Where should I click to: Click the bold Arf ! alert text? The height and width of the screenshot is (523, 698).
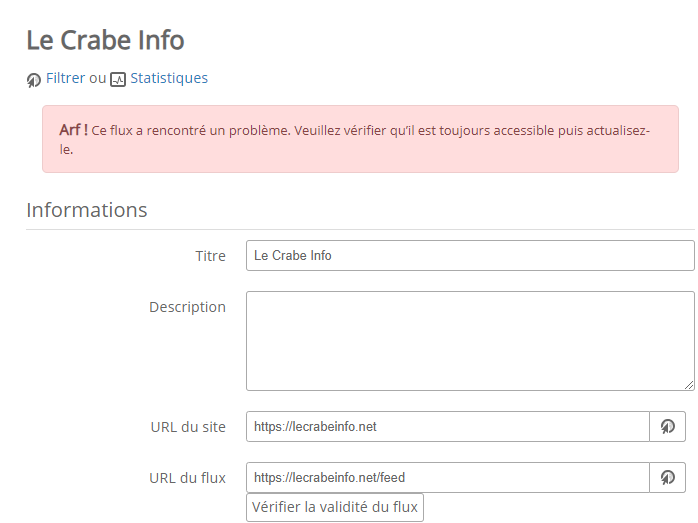(x=73, y=130)
